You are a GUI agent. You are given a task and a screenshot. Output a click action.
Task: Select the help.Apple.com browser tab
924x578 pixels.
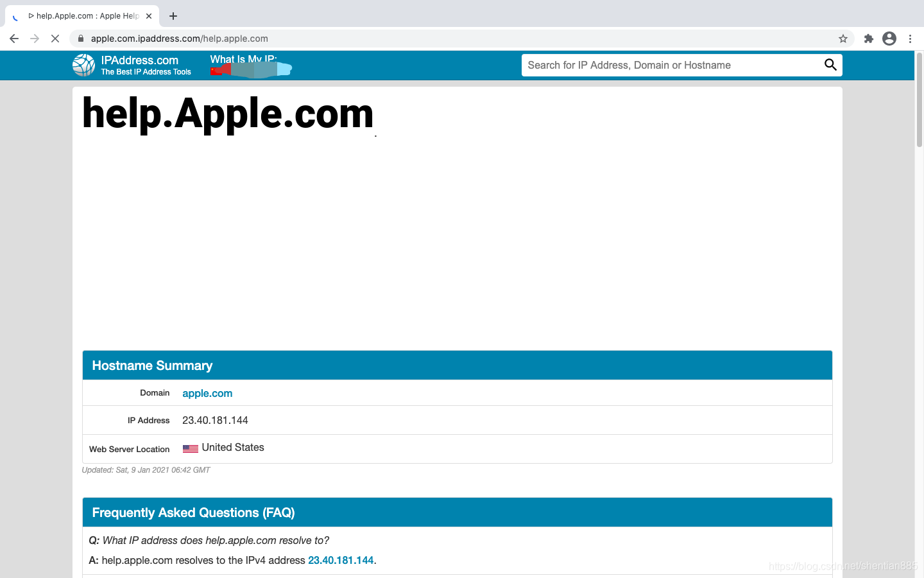pos(82,16)
